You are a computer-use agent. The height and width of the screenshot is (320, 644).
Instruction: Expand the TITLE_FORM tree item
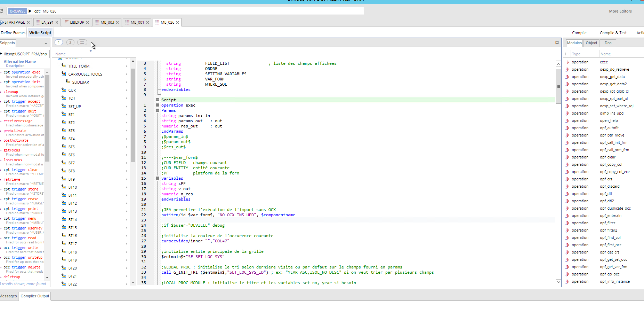click(x=127, y=66)
